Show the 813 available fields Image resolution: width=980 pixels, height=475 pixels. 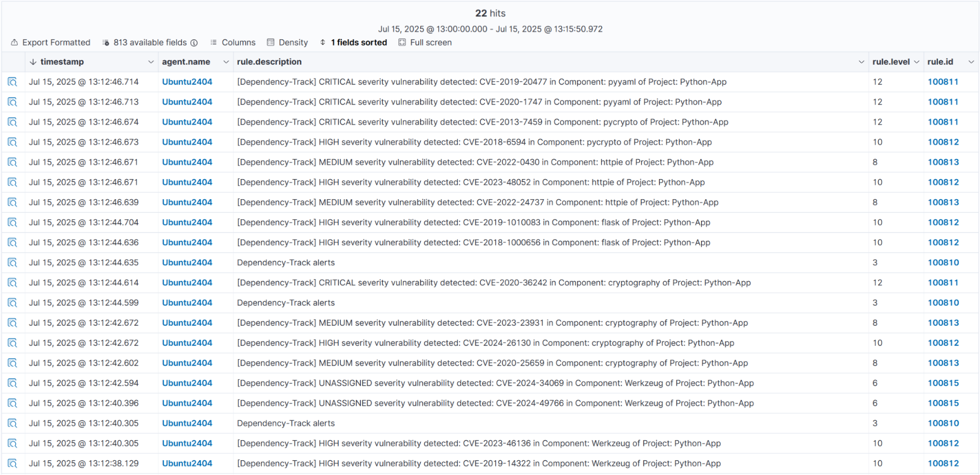click(145, 43)
